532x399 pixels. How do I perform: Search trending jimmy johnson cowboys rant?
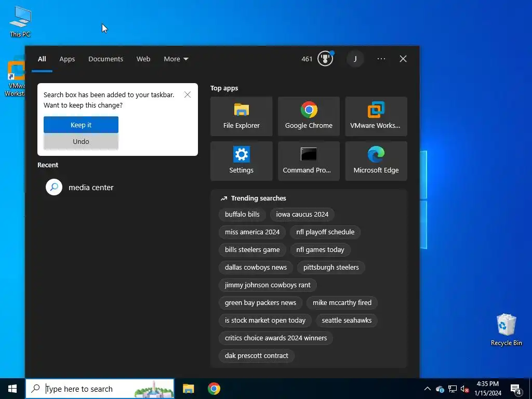point(268,285)
